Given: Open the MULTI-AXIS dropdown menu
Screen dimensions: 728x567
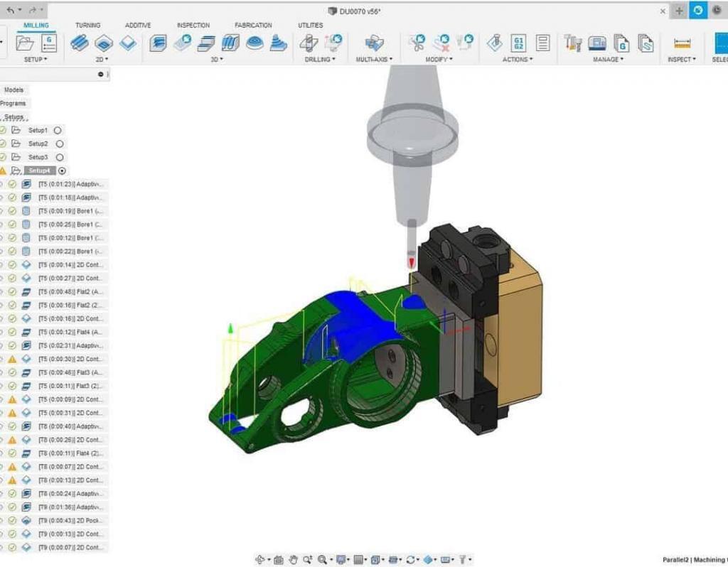Looking at the screenshot, I should coord(374,60).
